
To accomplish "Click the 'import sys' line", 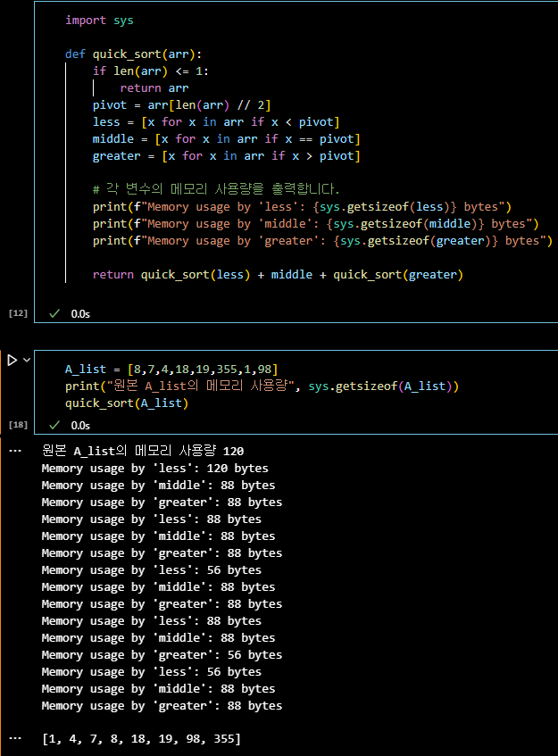I will [99, 21].
